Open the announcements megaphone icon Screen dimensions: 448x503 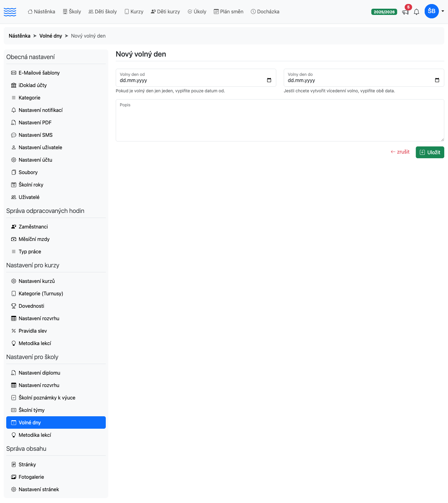click(x=405, y=12)
